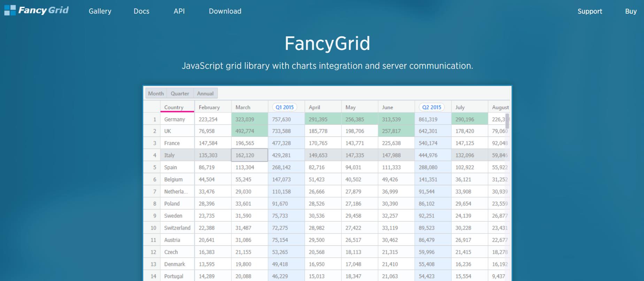Click the July column header
This screenshot has width=644, height=281.
470,107
